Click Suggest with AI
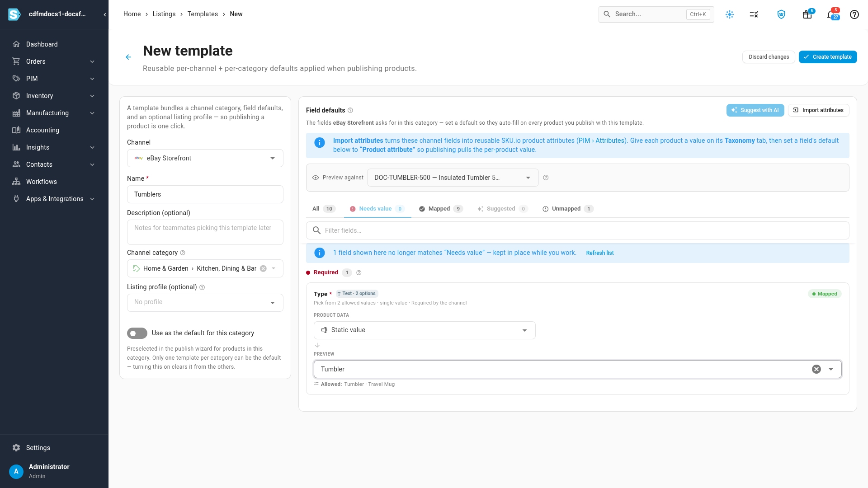This screenshot has width=868, height=488. 755,110
